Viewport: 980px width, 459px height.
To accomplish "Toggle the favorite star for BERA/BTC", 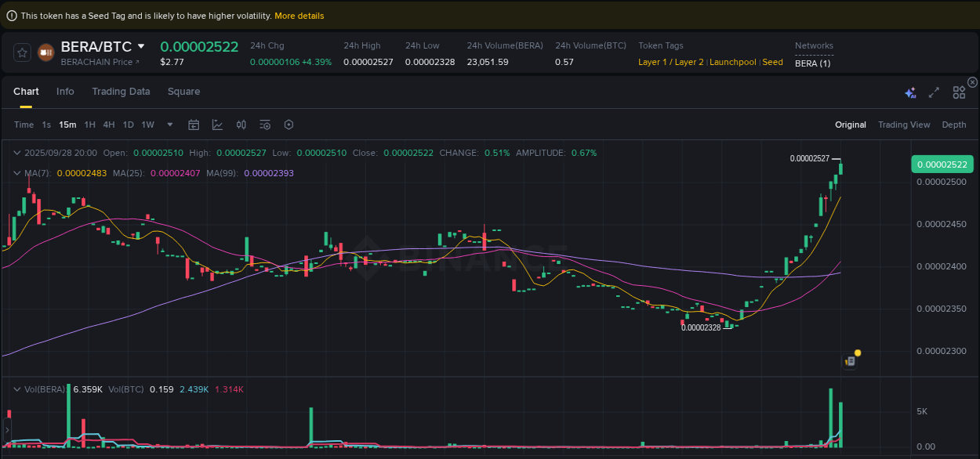I will click(22, 52).
